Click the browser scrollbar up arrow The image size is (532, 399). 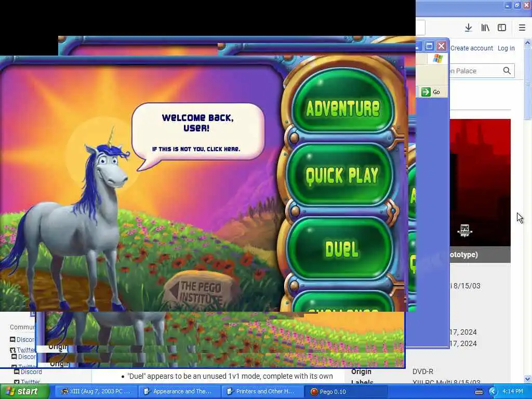(x=527, y=43)
